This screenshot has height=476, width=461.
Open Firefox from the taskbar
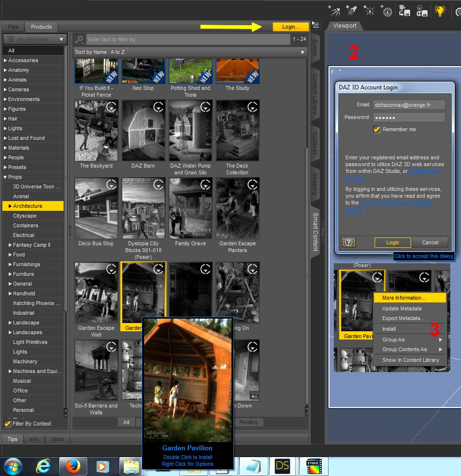(x=73, y=466)
